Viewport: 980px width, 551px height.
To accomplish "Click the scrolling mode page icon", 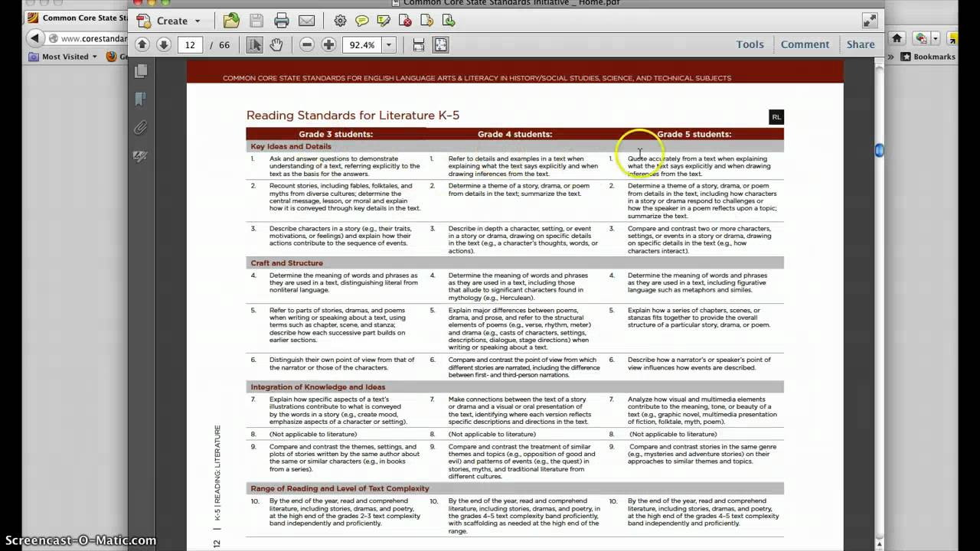I will 419,45.
